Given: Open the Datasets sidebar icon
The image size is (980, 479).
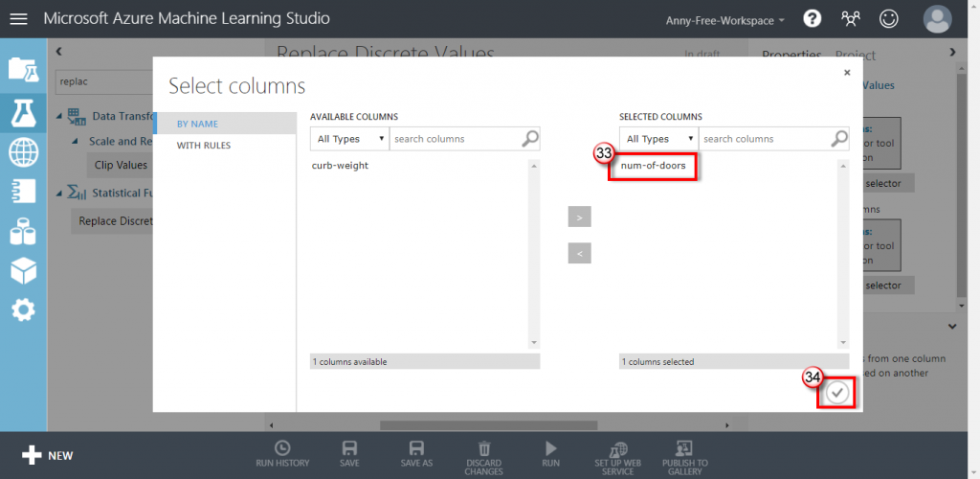Looking at the screenshot, I should (23, 232).
